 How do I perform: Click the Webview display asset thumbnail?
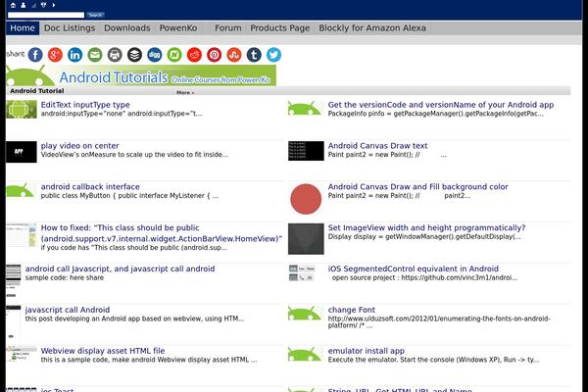(22, 354)
